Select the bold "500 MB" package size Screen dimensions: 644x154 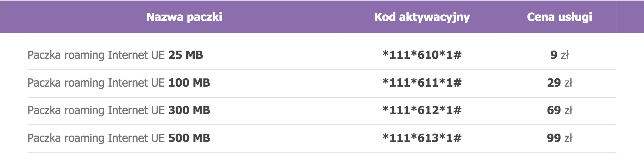coord(189,138)
